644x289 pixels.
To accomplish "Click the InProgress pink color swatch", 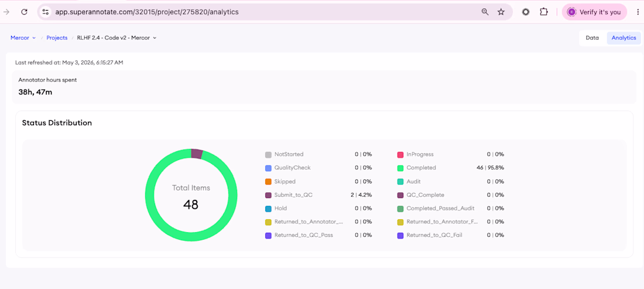I will 400,155.
